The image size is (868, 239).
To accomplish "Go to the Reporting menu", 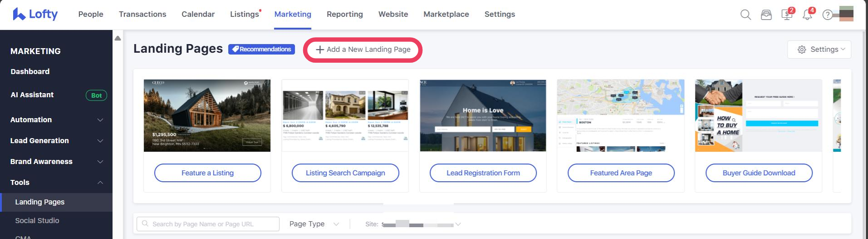I will 344,14.
